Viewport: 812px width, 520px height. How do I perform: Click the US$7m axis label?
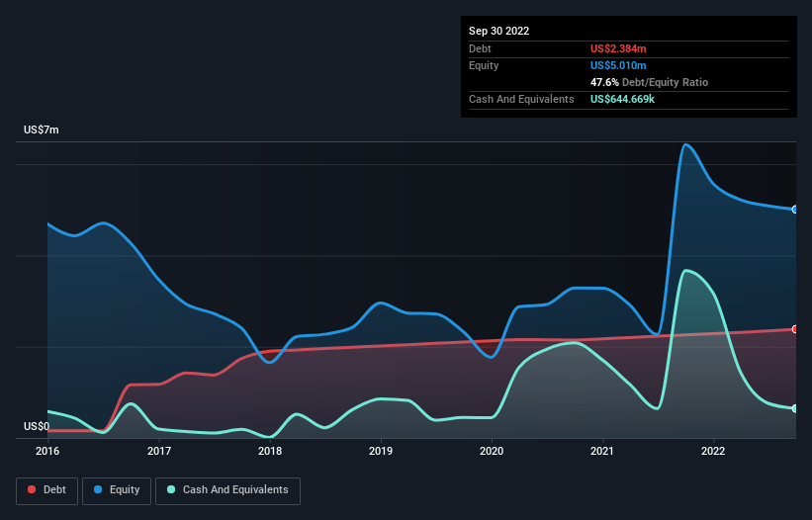click(42, 130)
